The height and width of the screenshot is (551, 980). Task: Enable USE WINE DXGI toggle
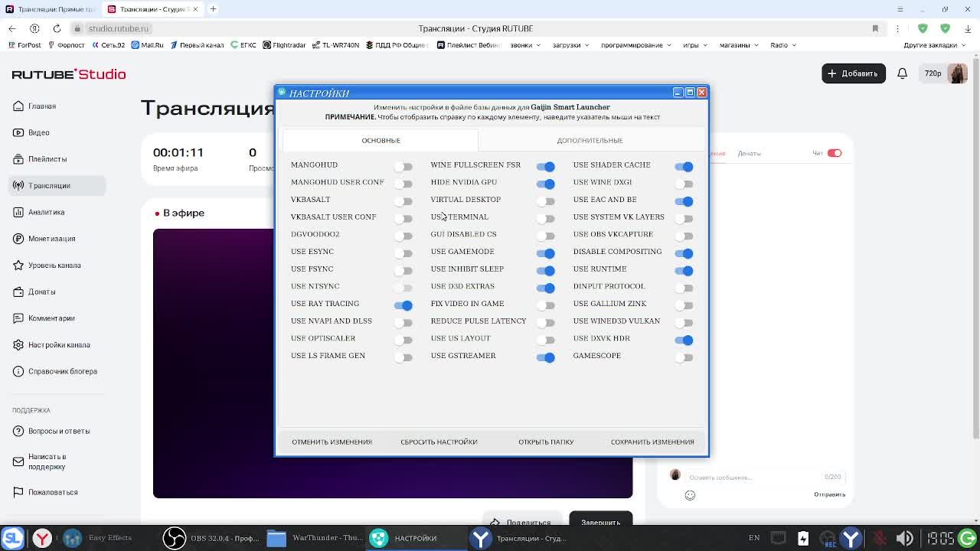coord(684,184)
